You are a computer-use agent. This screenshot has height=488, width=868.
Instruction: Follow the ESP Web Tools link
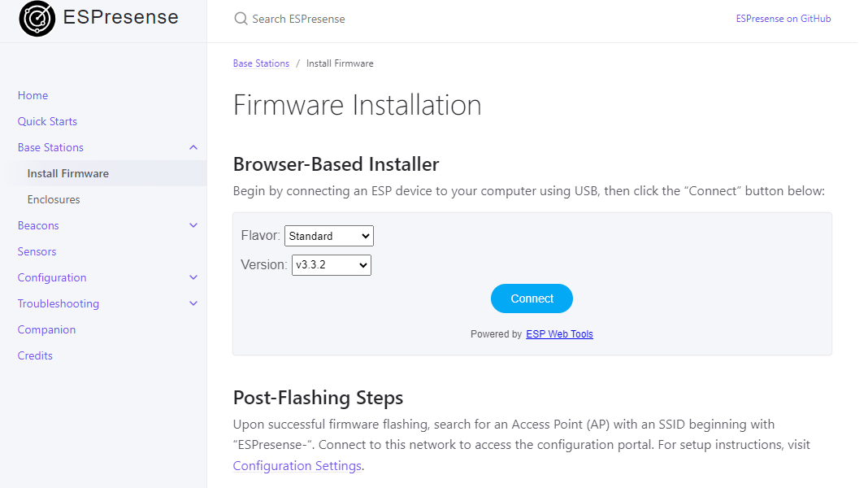click(559, 334)
